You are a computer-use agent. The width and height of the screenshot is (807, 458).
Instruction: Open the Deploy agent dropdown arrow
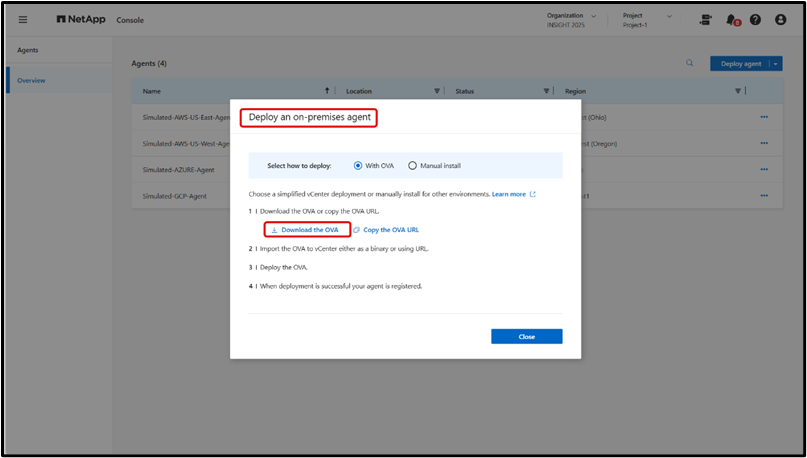click(x=776, y=64)
